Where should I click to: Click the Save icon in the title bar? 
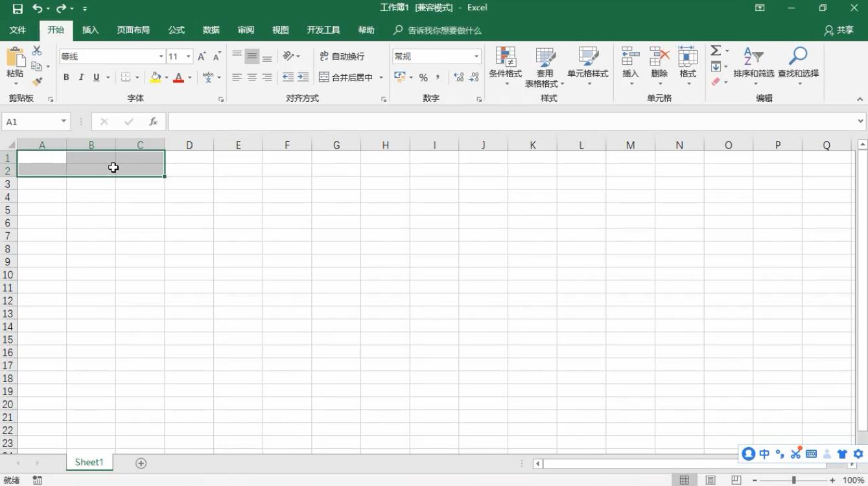coord(18,8)
